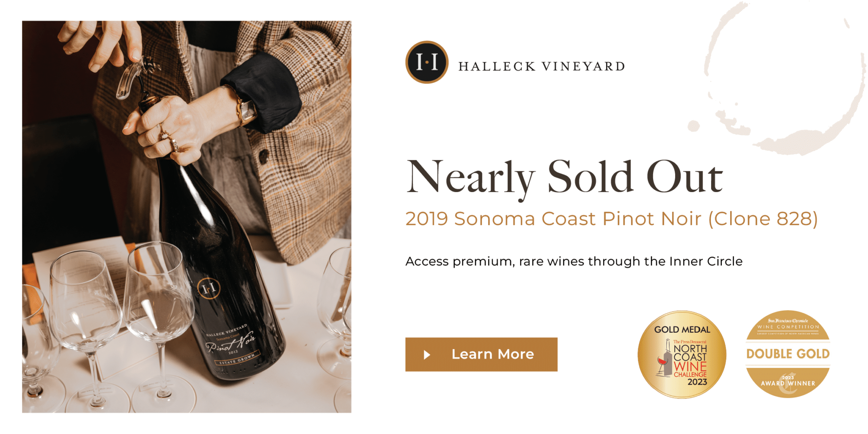Click the Inner Circle access tagline
868x434 pixels.
click(x=574, y=262)
